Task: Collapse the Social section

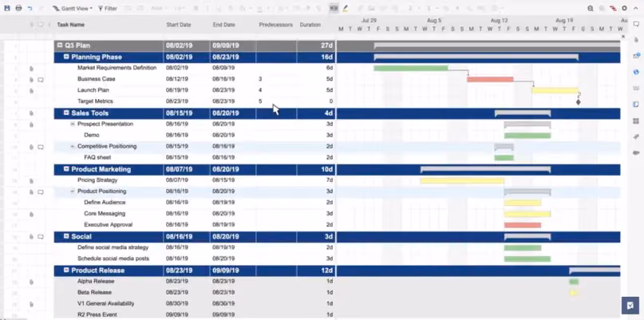Action: pos(66,237)
